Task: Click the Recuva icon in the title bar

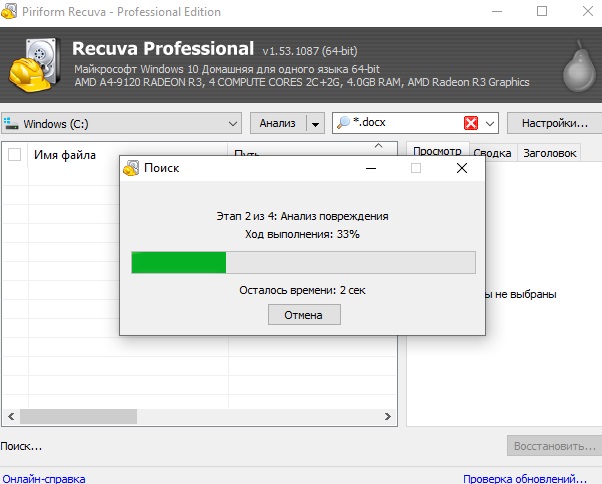Action: click(12, 11)
